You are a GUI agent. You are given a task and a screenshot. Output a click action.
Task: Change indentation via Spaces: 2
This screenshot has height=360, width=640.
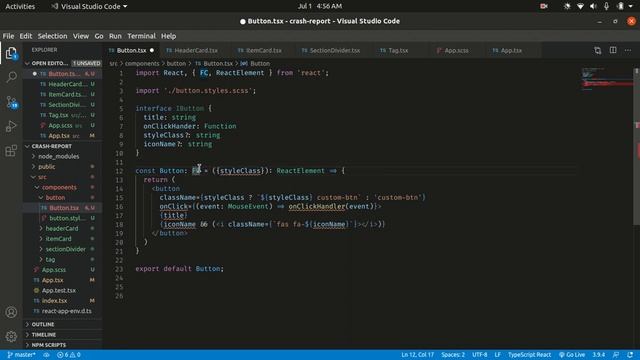click(453, 355)
